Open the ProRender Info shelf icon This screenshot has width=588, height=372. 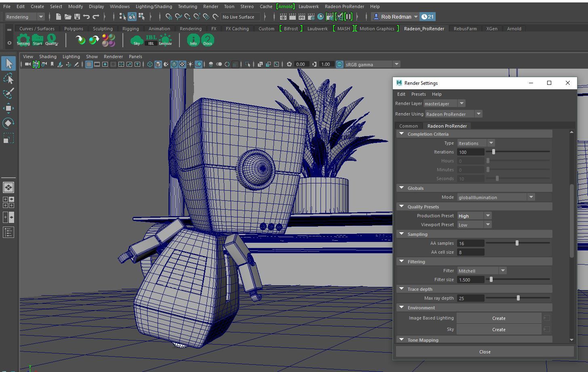[193, 40]
